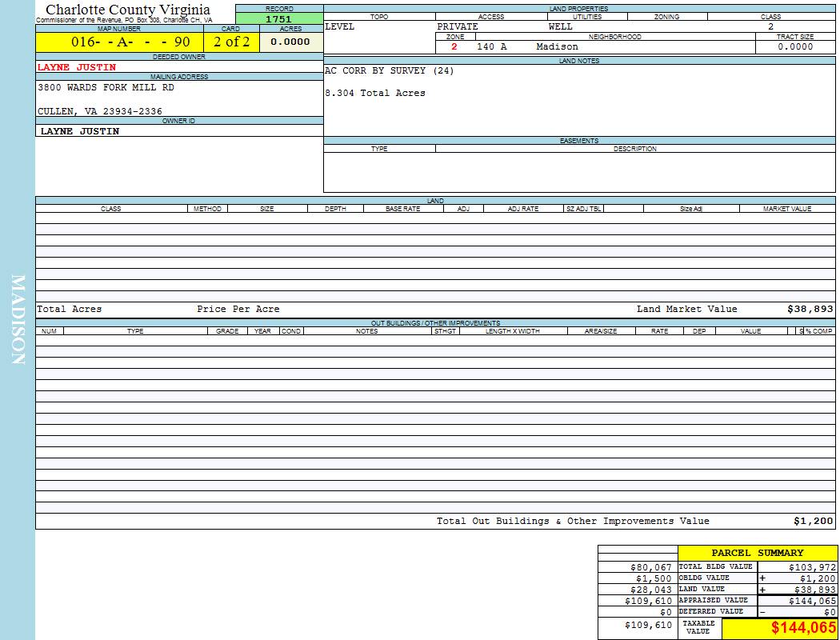840x640 pixels.
Task: Select the yellow Parcel Summary header
Action: coord(757,553)
